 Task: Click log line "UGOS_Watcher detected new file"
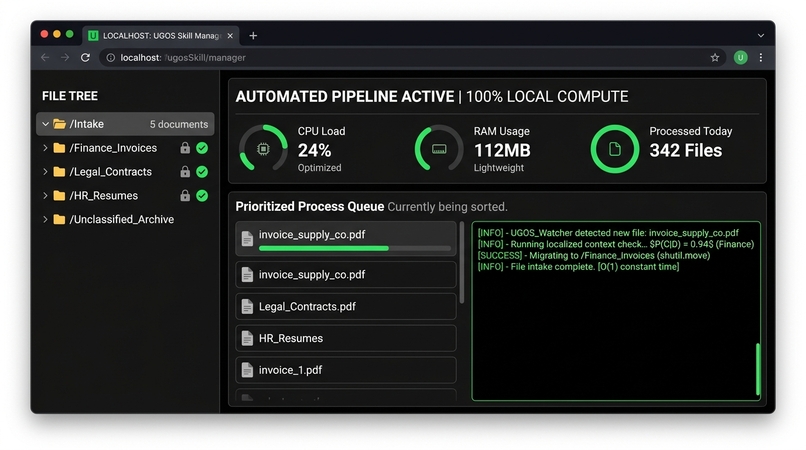(608, 233)
